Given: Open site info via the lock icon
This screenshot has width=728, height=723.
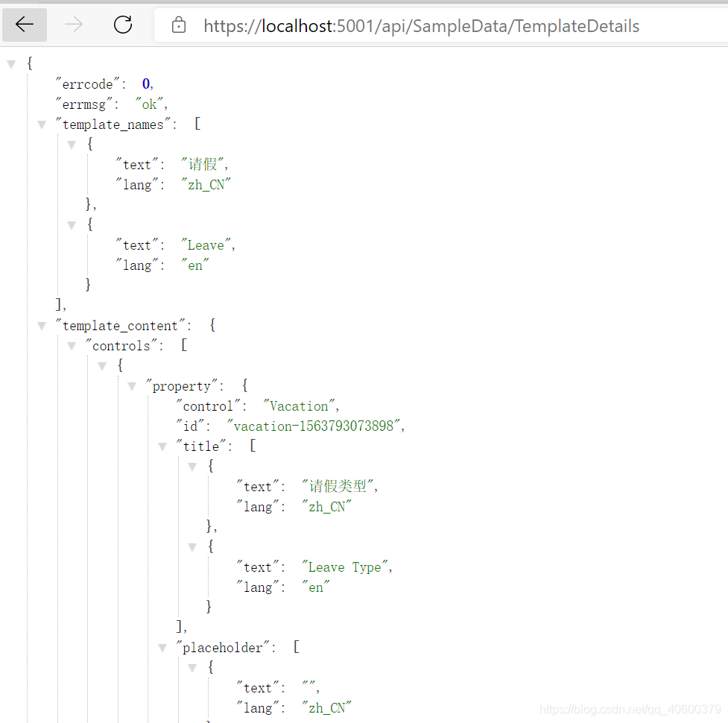Looking at the screenshot, I should 179,25.
